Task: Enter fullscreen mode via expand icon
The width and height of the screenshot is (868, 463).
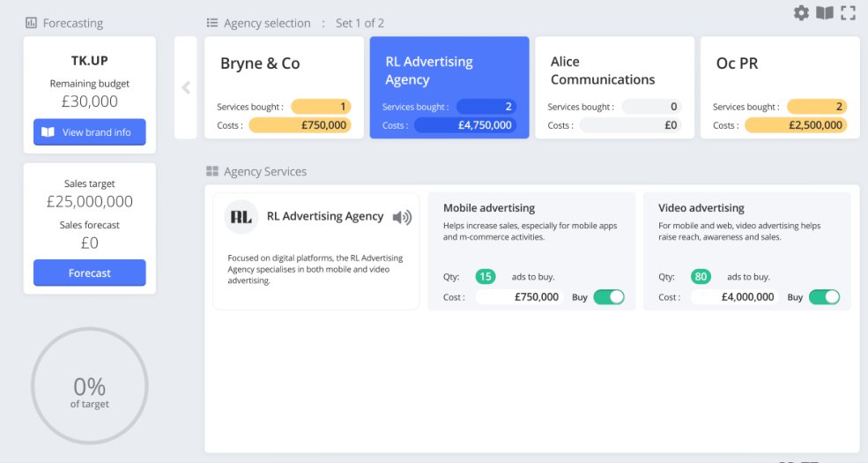Action: (848, 12)
